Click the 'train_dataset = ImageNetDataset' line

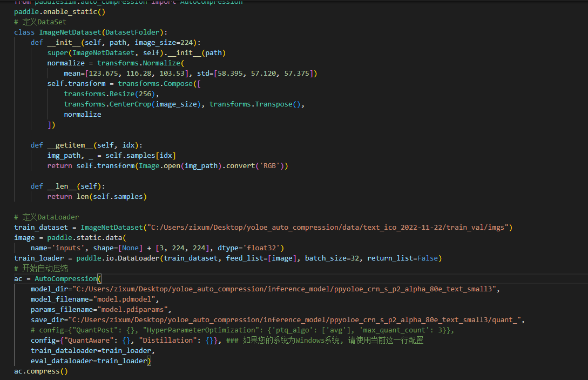pyautogui.click(x=263, y=227)
